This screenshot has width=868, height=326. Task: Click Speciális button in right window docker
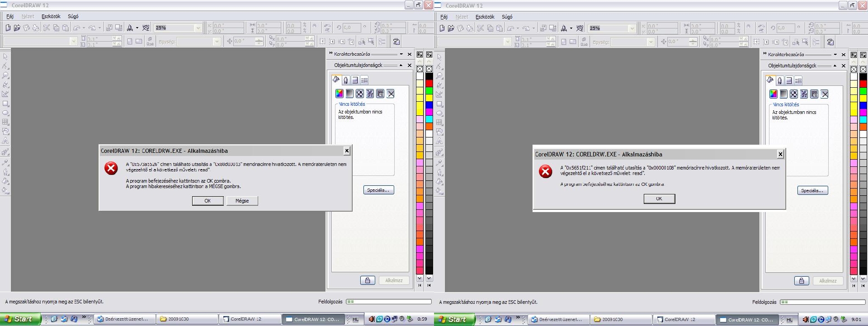pyautogui.click(x=812, y=190)
